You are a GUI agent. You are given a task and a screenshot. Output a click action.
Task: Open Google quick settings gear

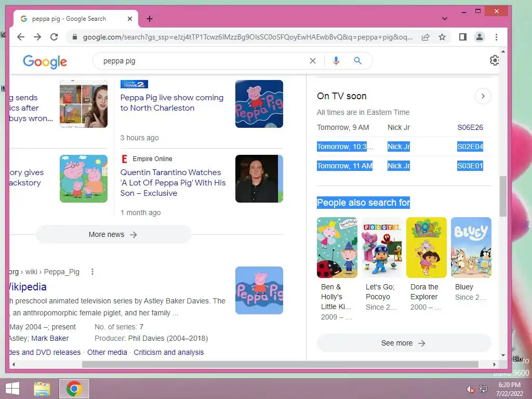[495, 60]
